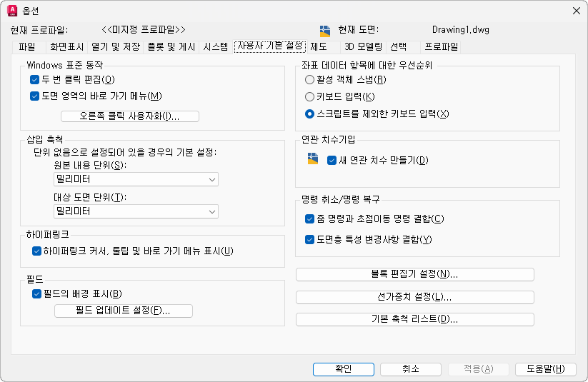Expand the 대상 도면 단위 dropdown
The width and height of the screenshot is (588, 382).
pos(136,211)
